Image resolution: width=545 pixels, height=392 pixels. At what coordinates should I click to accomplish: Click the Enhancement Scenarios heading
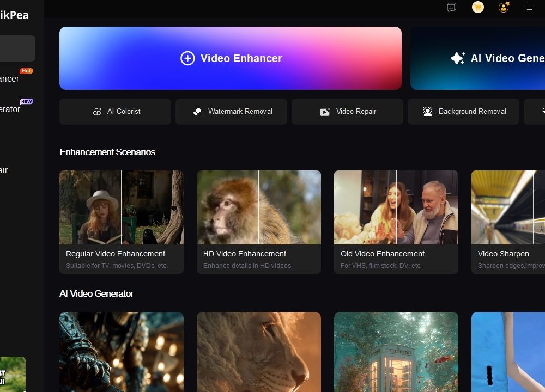pos(107,152)
